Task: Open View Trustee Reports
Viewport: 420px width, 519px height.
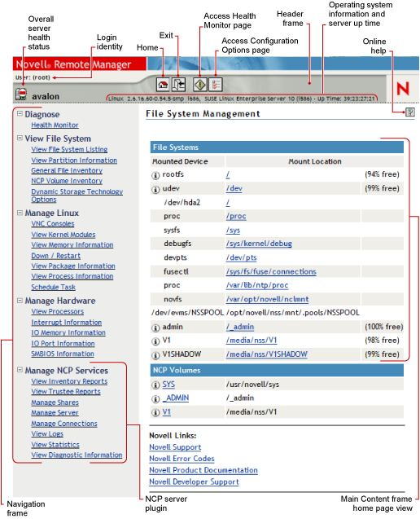Action: [x=66, y=392]
